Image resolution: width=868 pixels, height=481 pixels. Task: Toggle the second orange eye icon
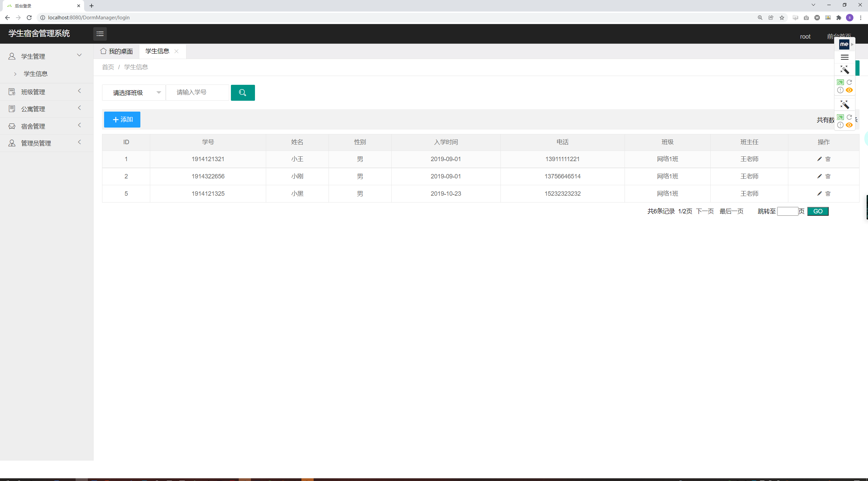849,125
